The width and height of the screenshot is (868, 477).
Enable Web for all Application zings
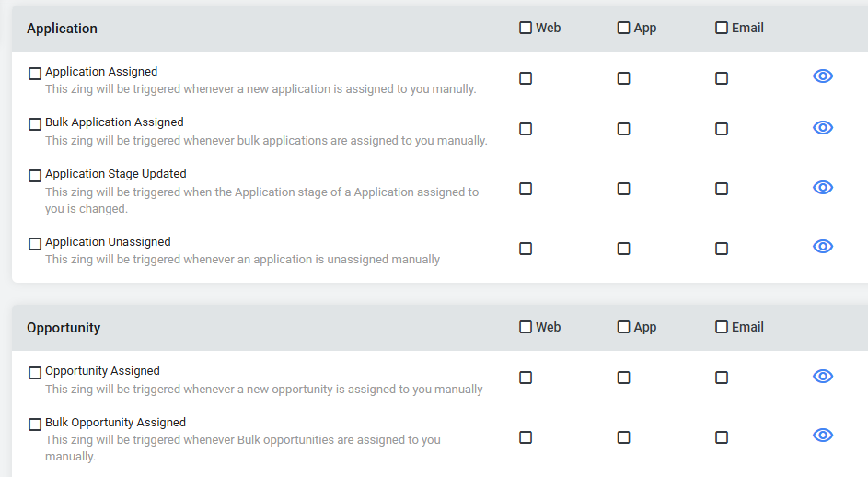526,28
